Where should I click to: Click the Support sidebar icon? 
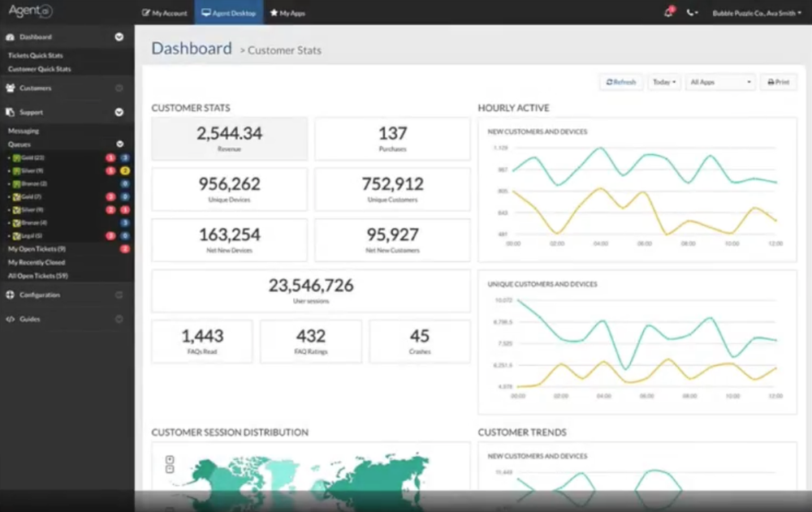click(10, 112)
